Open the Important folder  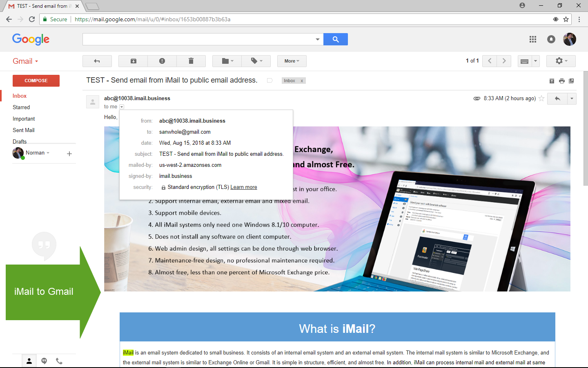(24, 119)
